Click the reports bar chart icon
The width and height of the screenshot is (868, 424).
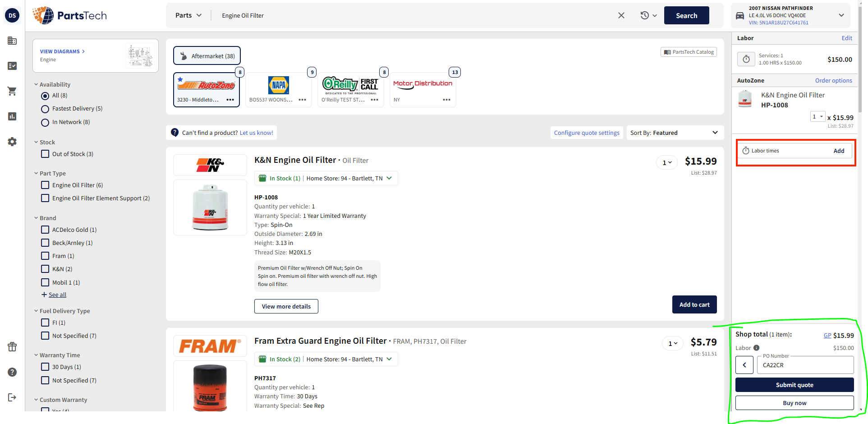(12, 116)
